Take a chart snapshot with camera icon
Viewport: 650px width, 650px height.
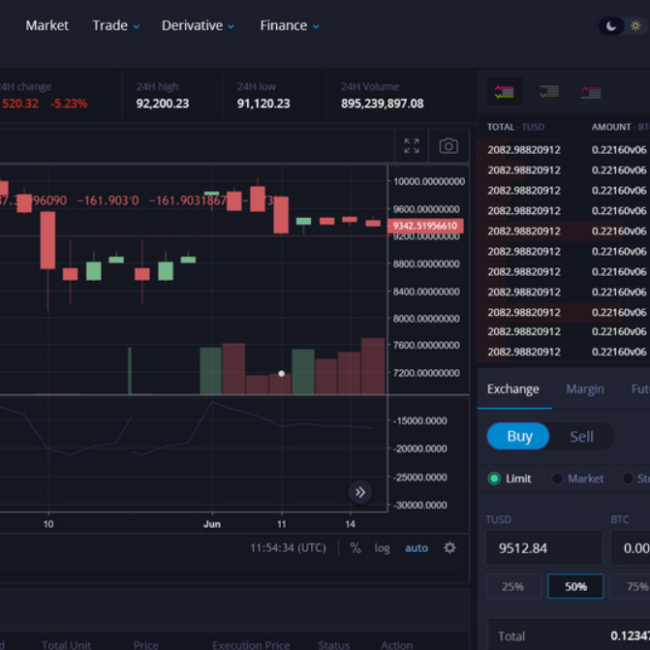tap(448, 146)
